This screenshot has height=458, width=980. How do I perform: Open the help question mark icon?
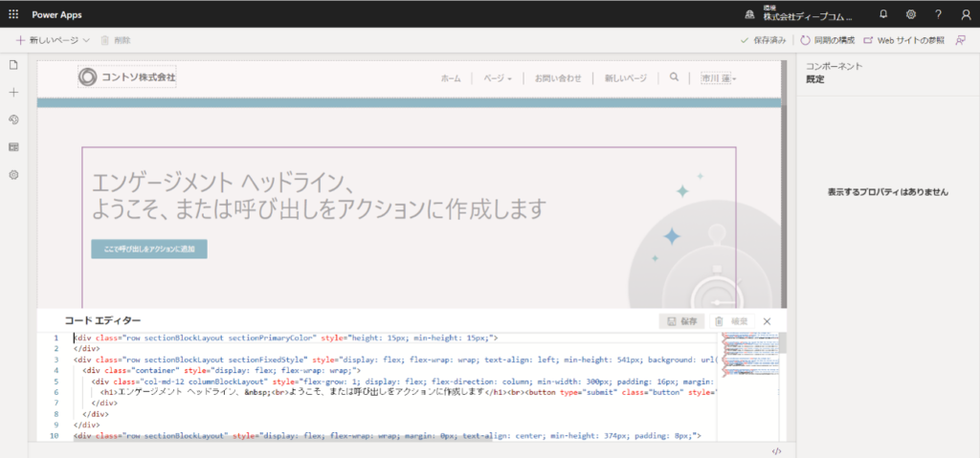(x=938, y=13)
